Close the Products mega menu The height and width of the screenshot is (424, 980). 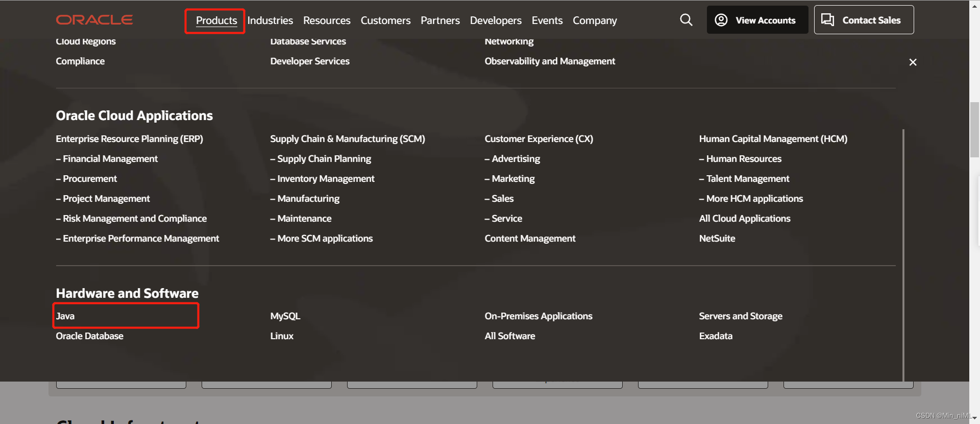(x=913, y=62)
